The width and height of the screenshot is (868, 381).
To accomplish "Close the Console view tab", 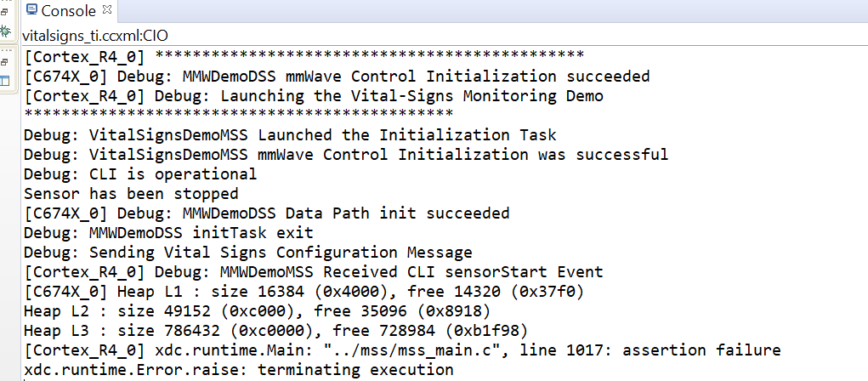I will coord(107,9).
